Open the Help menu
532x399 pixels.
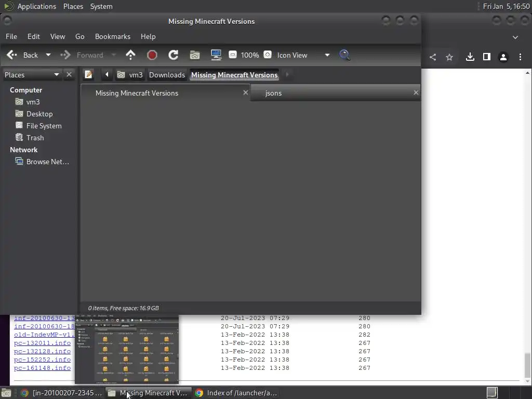(x=148, y=36)
